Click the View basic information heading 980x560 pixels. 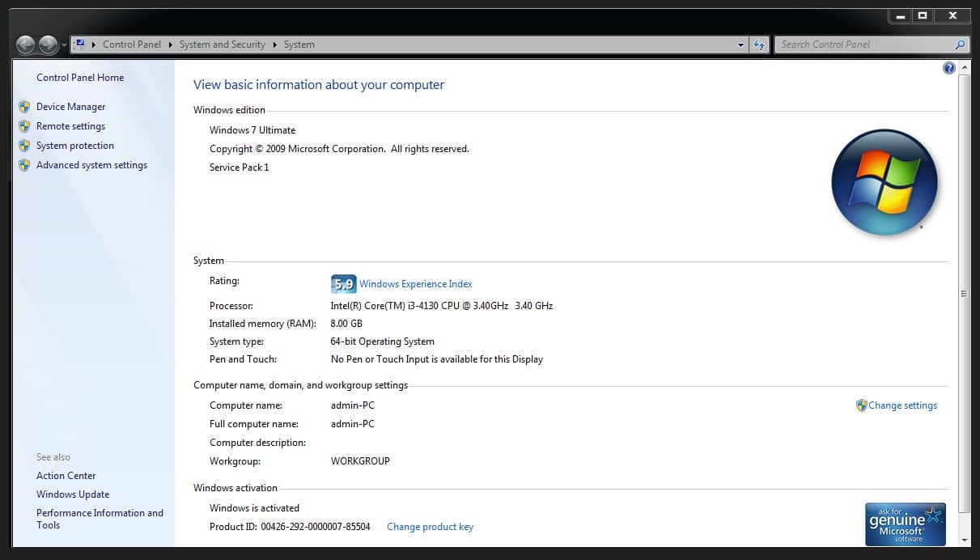(x=319, y=85)
